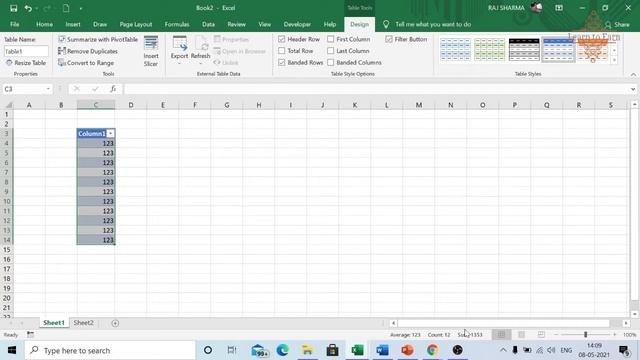Image resolution: width=640 pixels, height=360 pixels.
Task: Click the Export table icon
Action: (180, 43)
